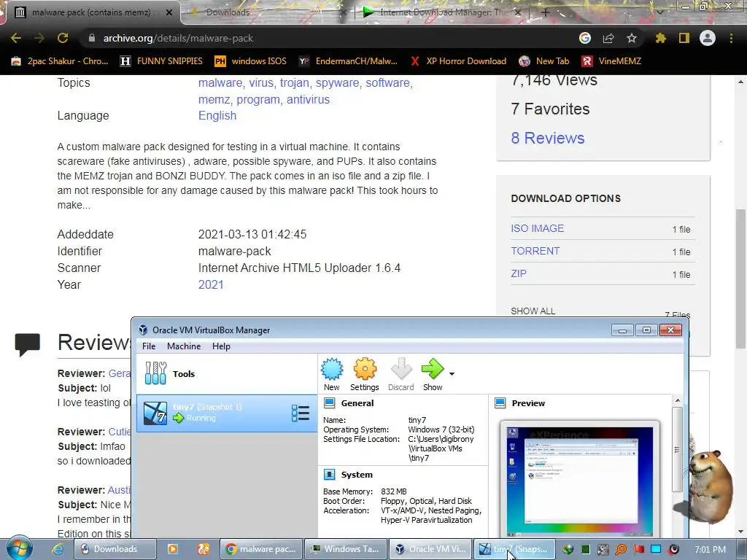Open EndermanCH/Malw... bookmark
The image size is (747, 560).
[348, 61]
